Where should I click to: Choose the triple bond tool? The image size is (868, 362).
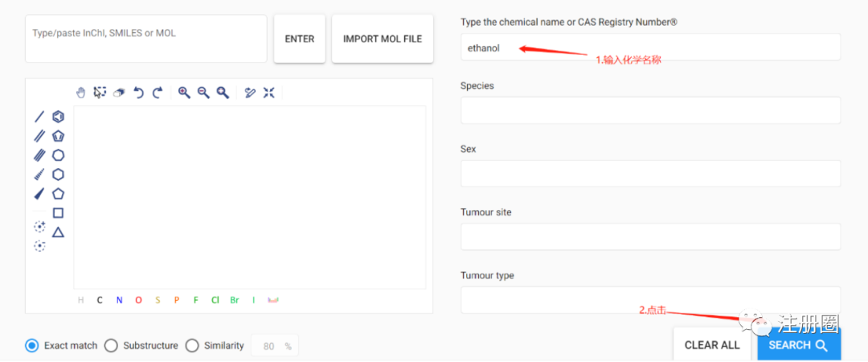tap(39, 155)
